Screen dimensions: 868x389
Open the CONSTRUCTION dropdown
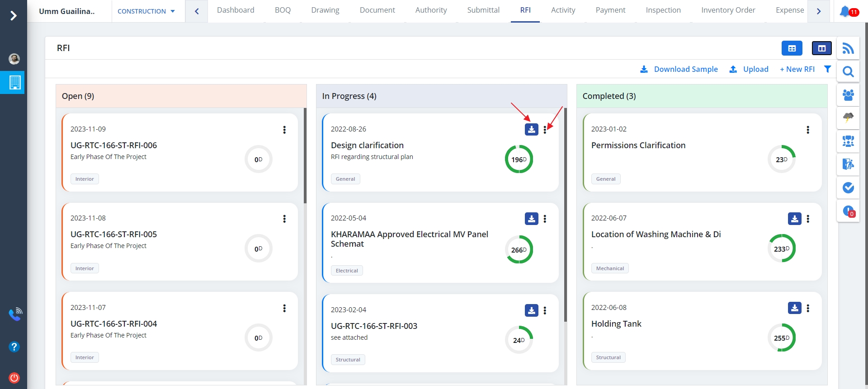coord(146,11)
